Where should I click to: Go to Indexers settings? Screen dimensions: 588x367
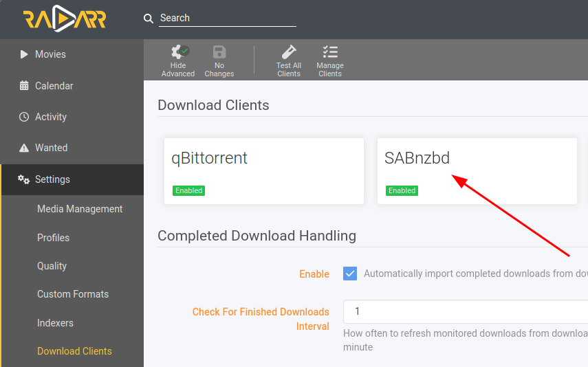(x=55, y=323)
